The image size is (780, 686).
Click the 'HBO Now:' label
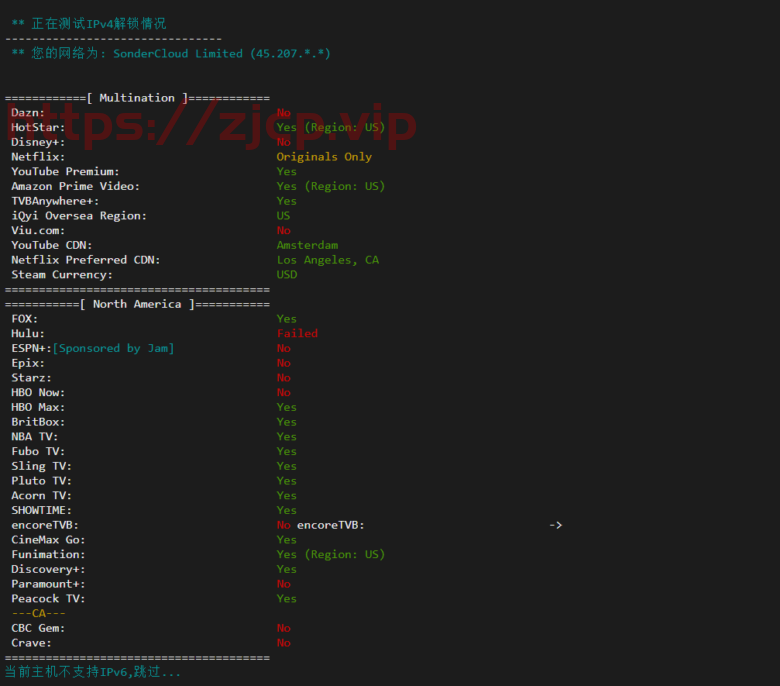(x=38, y=392)
